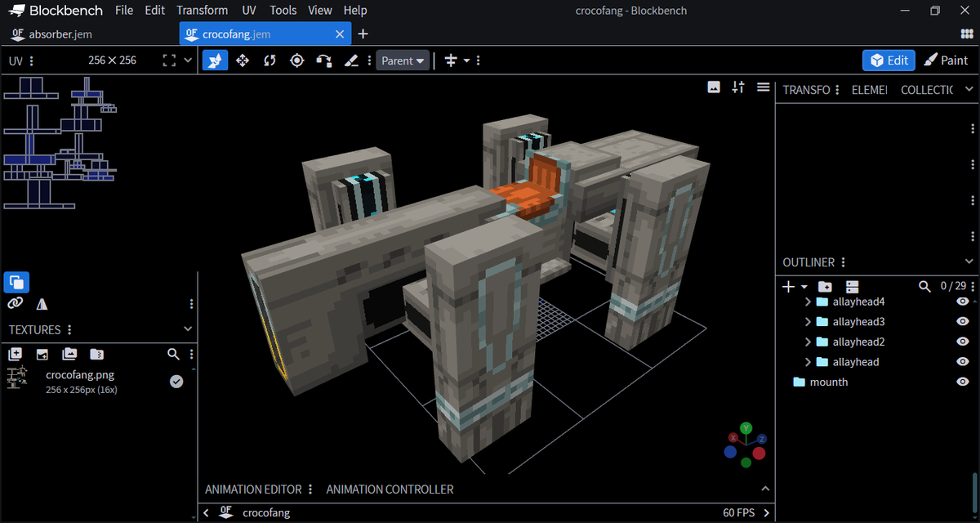Switch to Paint mode
The width and height of the screenshot is (980, 523).
(x=946, y=60)
